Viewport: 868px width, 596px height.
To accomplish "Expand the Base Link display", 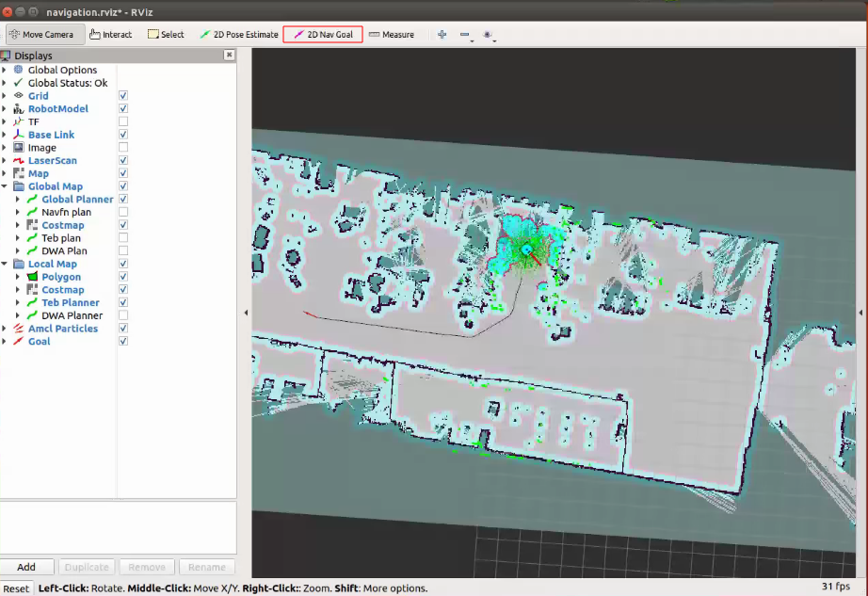I will 5,135.
